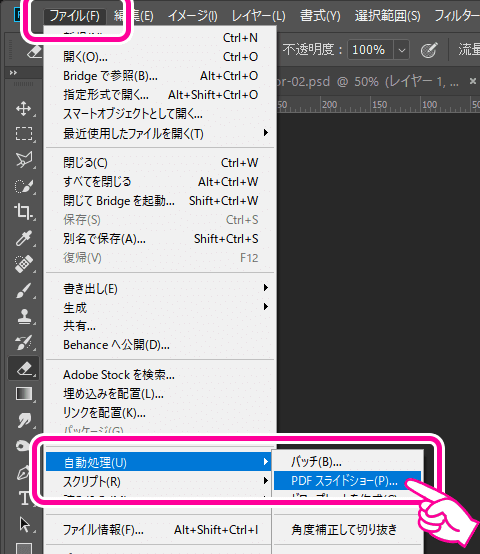Open the opacity dropdown arrow

click(402, 50)
